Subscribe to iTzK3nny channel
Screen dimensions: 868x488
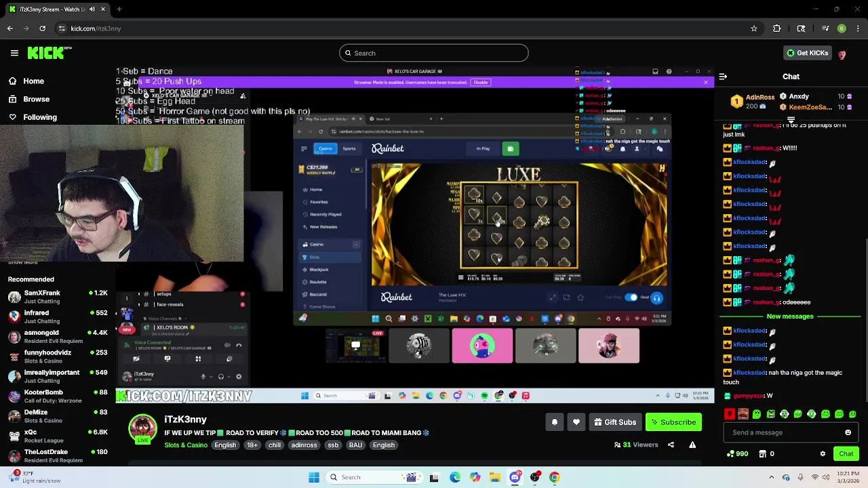coord(673,422)
